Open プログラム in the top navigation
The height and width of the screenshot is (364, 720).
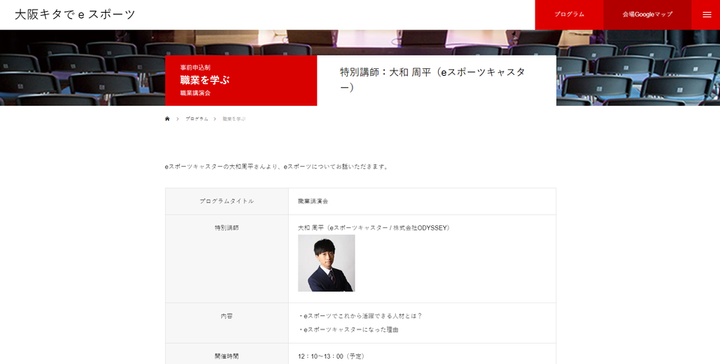(x=569, y=15)
